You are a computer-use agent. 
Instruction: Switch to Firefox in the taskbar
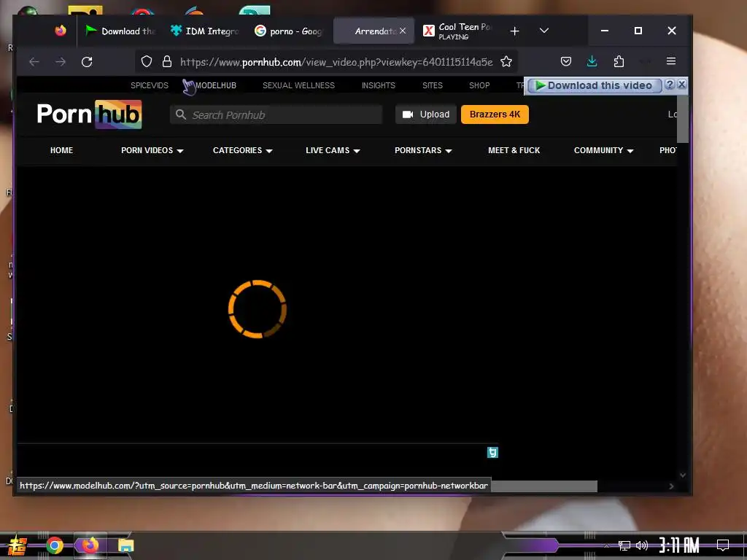point(90,545)
